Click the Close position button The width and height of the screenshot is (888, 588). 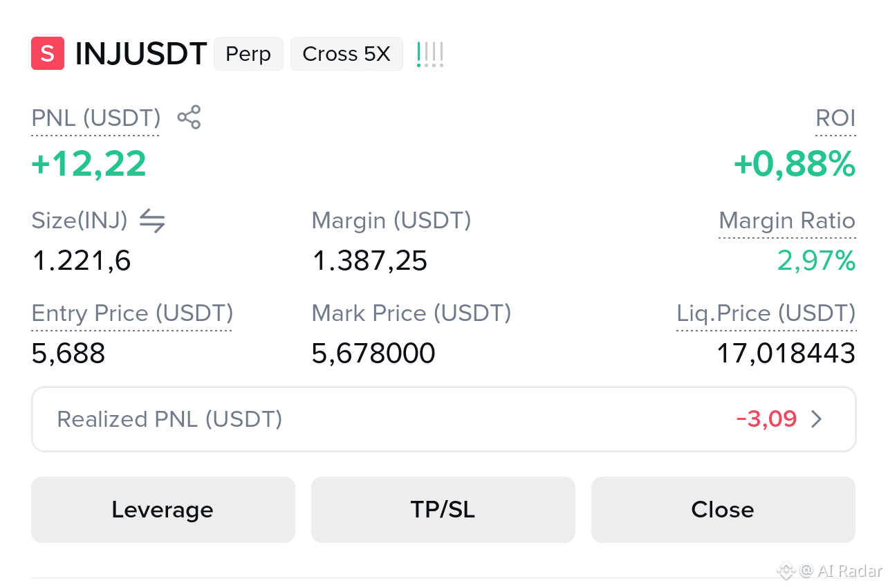[723, 510]
